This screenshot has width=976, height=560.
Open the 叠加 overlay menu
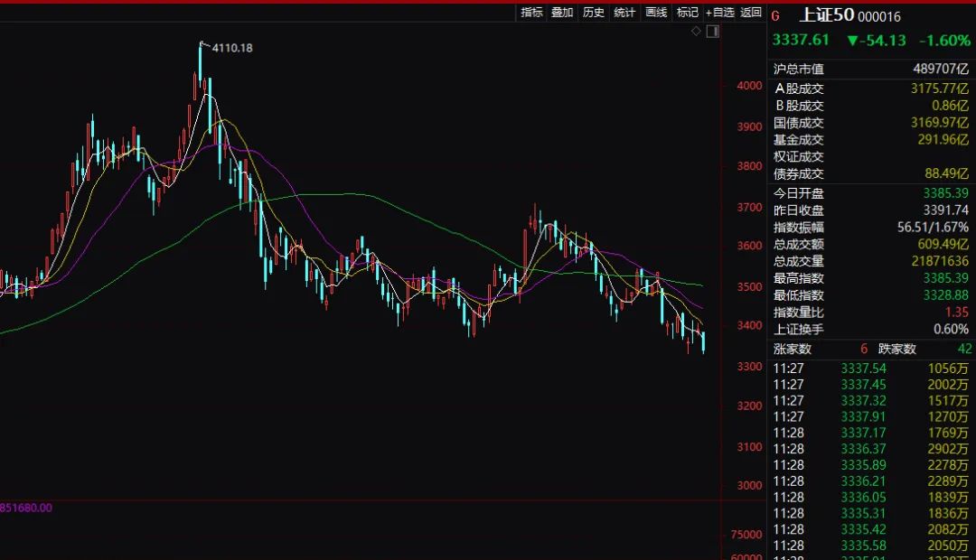(x=562, y=13)
